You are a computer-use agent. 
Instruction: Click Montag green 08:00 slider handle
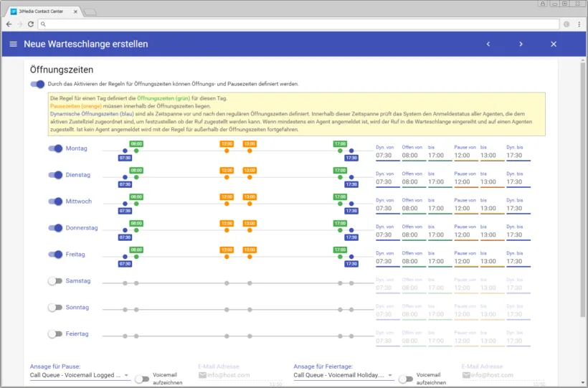click(136, 151)
